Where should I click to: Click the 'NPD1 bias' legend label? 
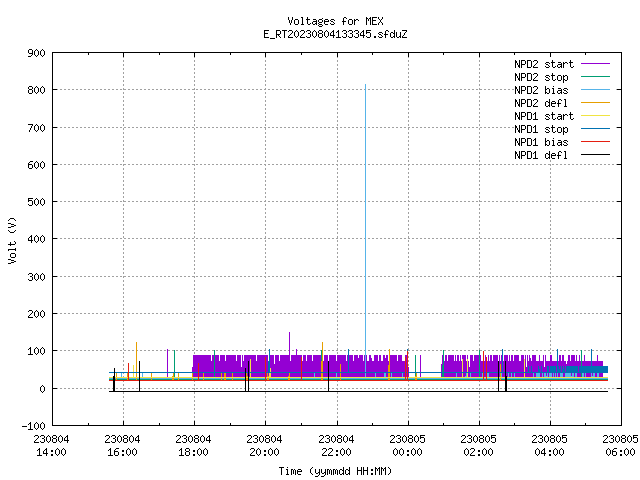click(541, 142)
